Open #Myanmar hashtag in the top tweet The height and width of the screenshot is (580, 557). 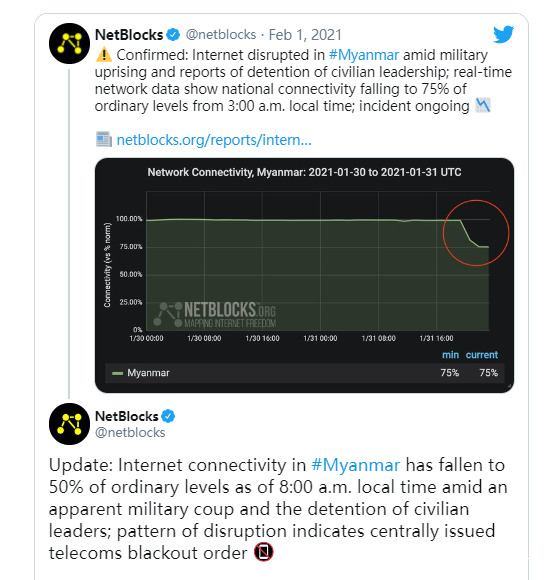pyautogui.click(x=364, y=55)
